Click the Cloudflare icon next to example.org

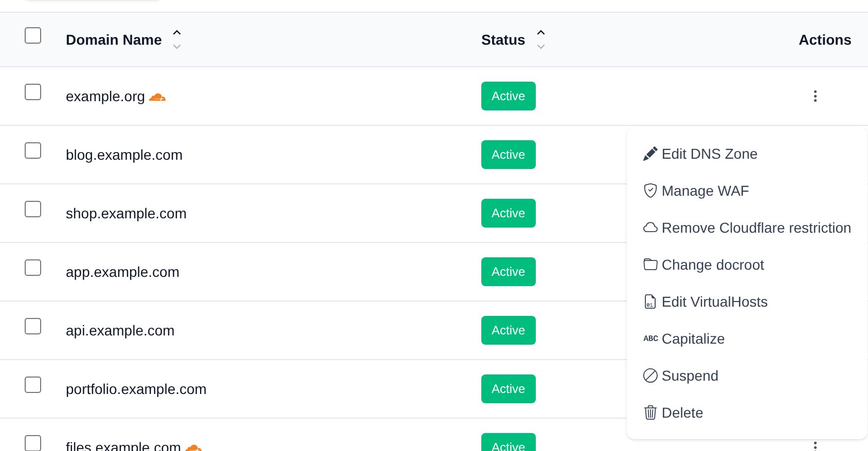[x=157, y=97]
